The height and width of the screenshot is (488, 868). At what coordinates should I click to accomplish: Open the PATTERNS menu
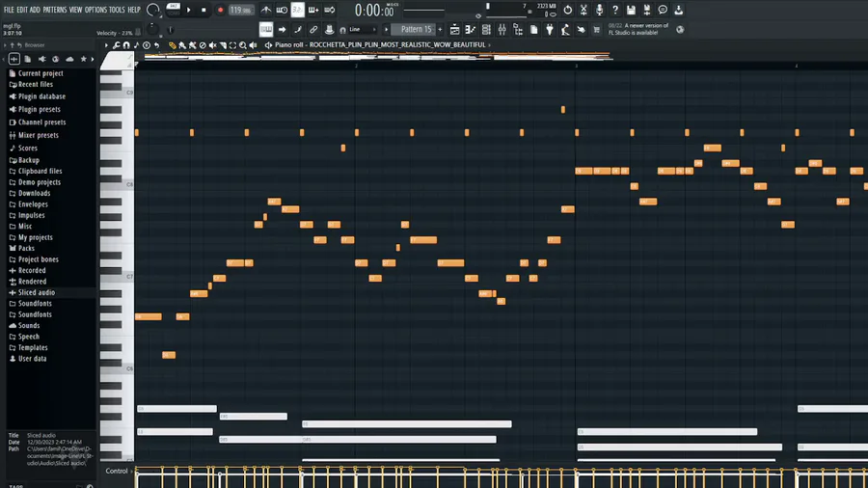click(55, 10)
